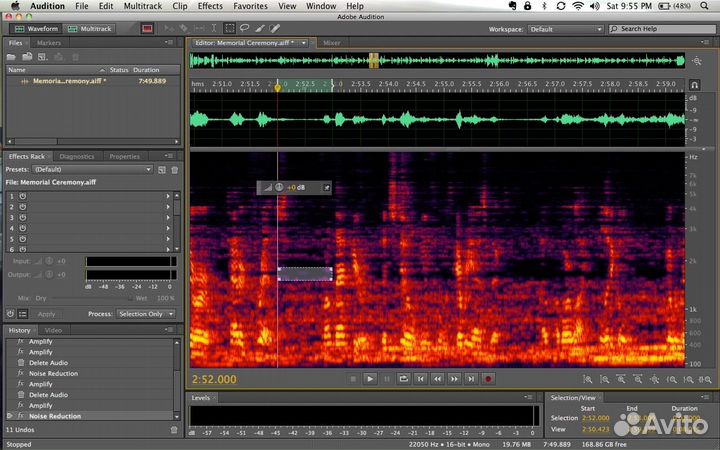Click the Waveform view button
This screenshot has height=450, width=720.
point(36,29)
